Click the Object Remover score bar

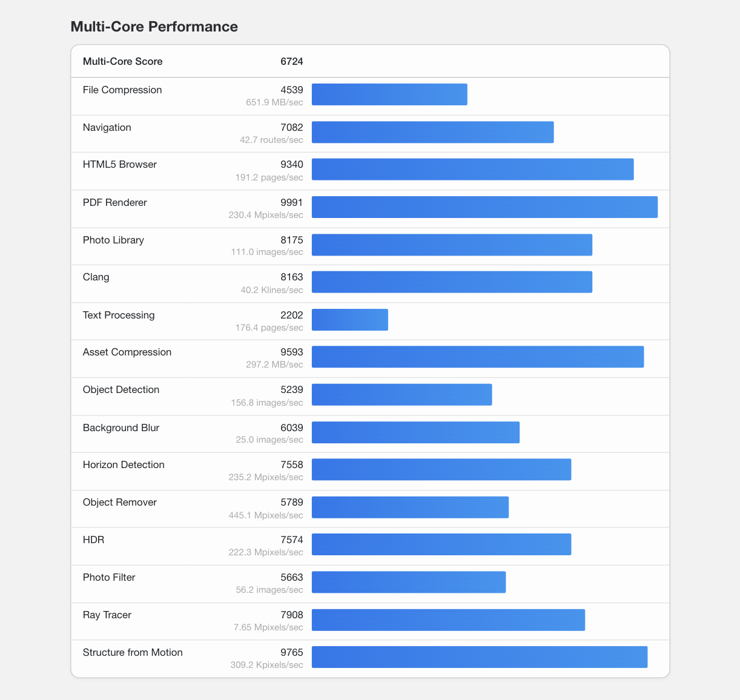tap(410, 507)
